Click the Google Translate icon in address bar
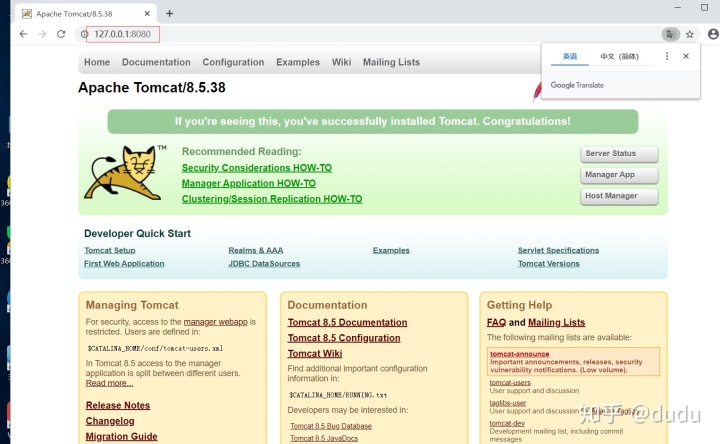720x444 pixels. tap(670, 34)
